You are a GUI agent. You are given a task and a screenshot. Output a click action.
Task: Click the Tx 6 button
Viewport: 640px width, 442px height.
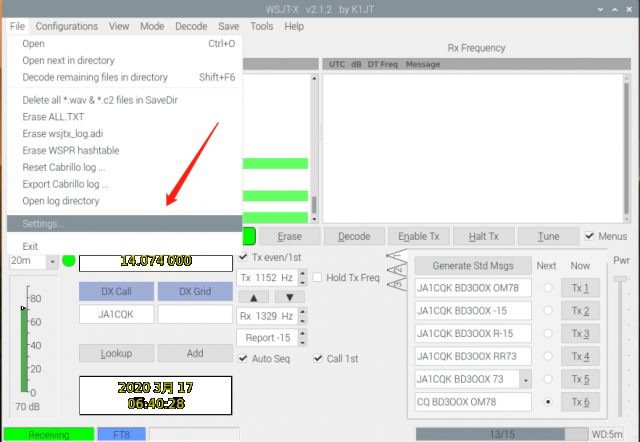(580, 402)
